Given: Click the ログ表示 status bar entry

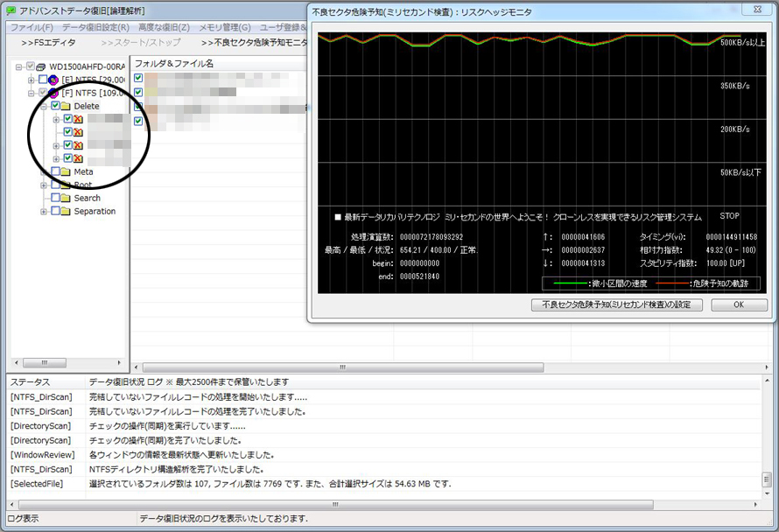Looking at the screenshot, I should pos(23,519).
